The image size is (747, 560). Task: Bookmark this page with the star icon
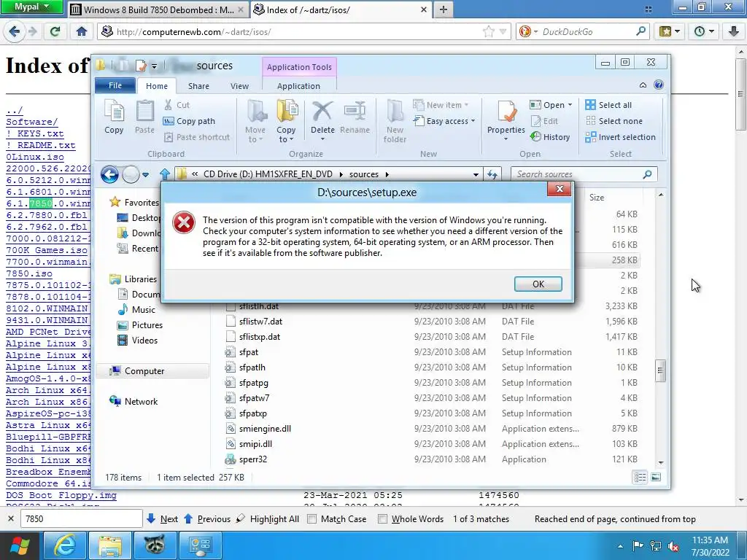click(x=488, y=32)
